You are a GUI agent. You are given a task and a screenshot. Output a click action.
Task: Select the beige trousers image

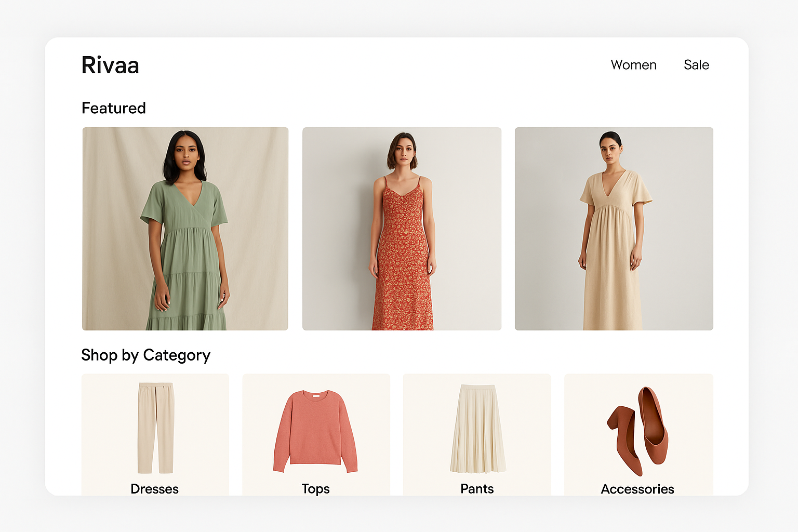[x=155, y=428]
